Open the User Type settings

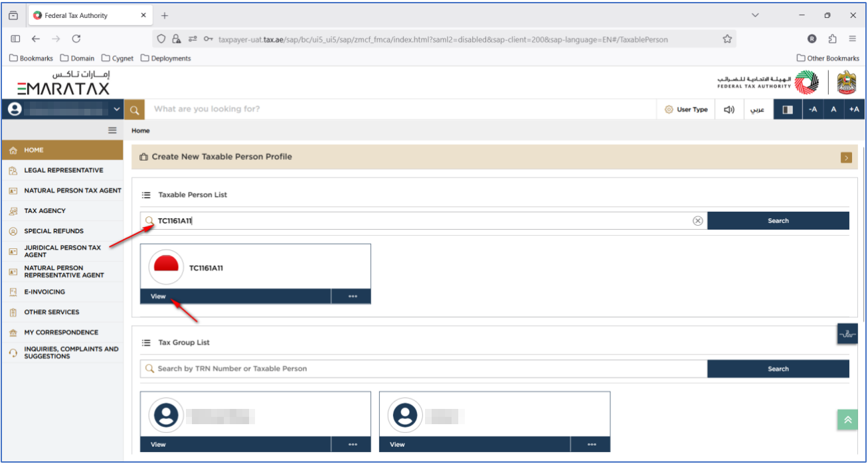[686, 110]
